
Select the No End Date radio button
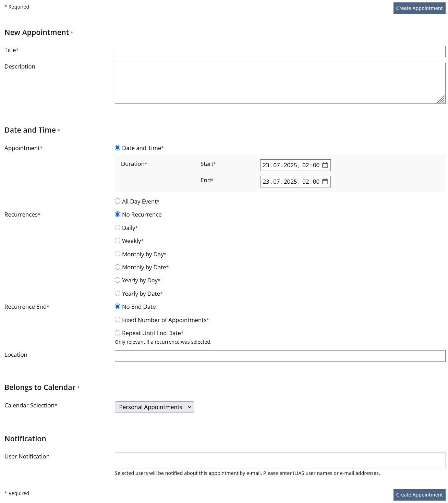click(118, 307)
